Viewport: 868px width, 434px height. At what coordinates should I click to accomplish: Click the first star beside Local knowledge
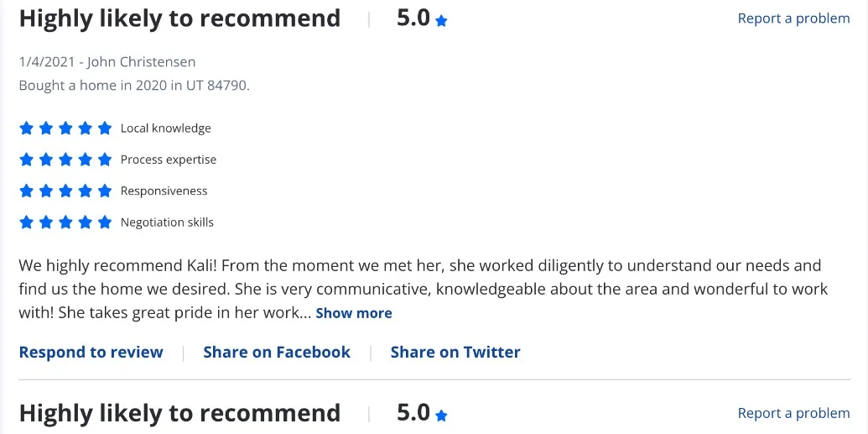26,128
